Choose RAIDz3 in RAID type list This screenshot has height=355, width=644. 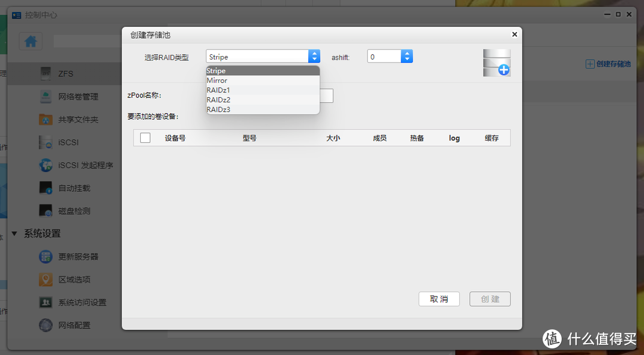click(263, 110)
